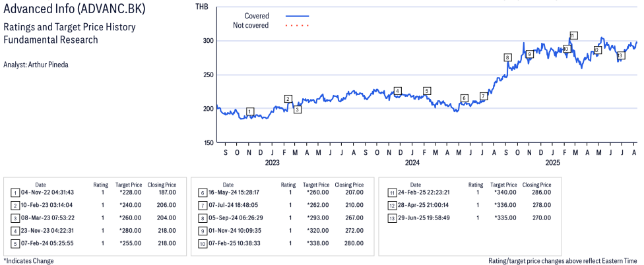Click closing price 187.00
The image size is (644, 265).
[x=167, y=192]
